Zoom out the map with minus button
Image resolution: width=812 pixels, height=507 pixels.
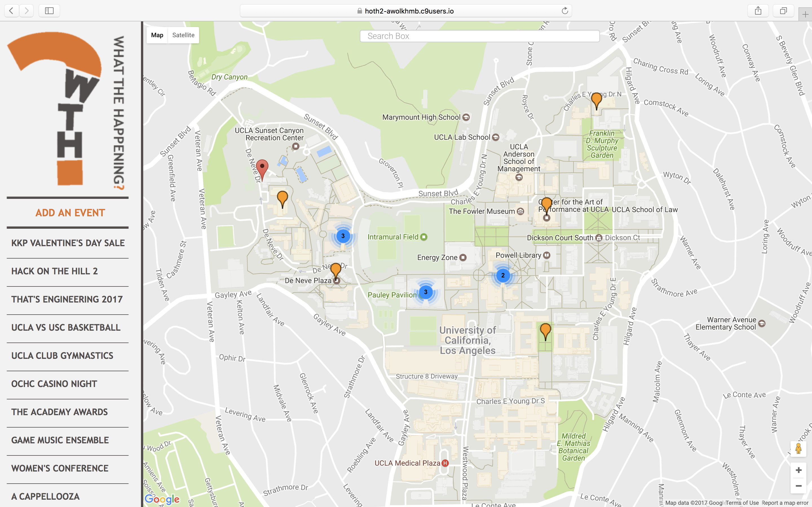[x=798, y=486]
